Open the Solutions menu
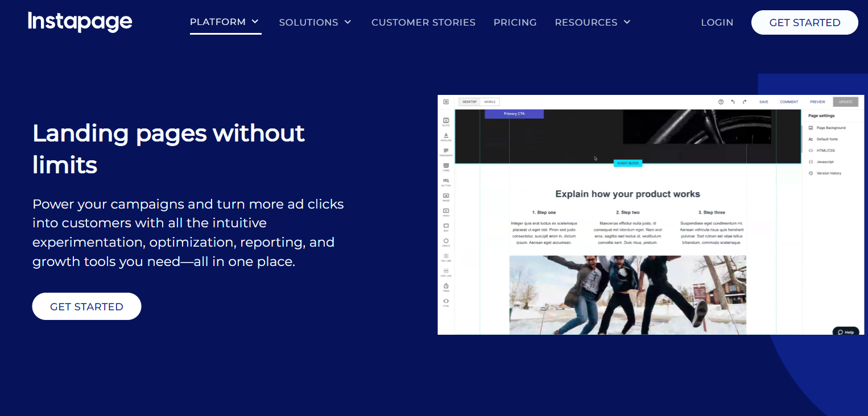This screenshot has height=416, width=868. point(315,22)
